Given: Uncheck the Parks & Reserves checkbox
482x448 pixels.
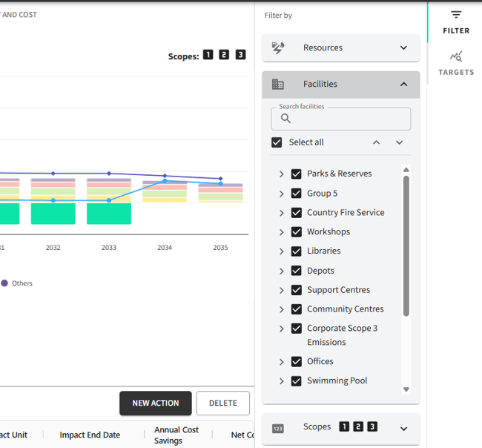Looking at the screenshot, I should (297, 174).
